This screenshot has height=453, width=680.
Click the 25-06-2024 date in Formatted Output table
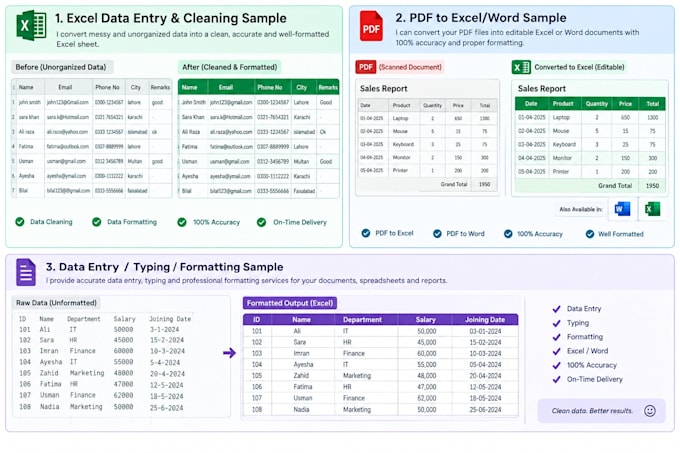tap(485, 409)
